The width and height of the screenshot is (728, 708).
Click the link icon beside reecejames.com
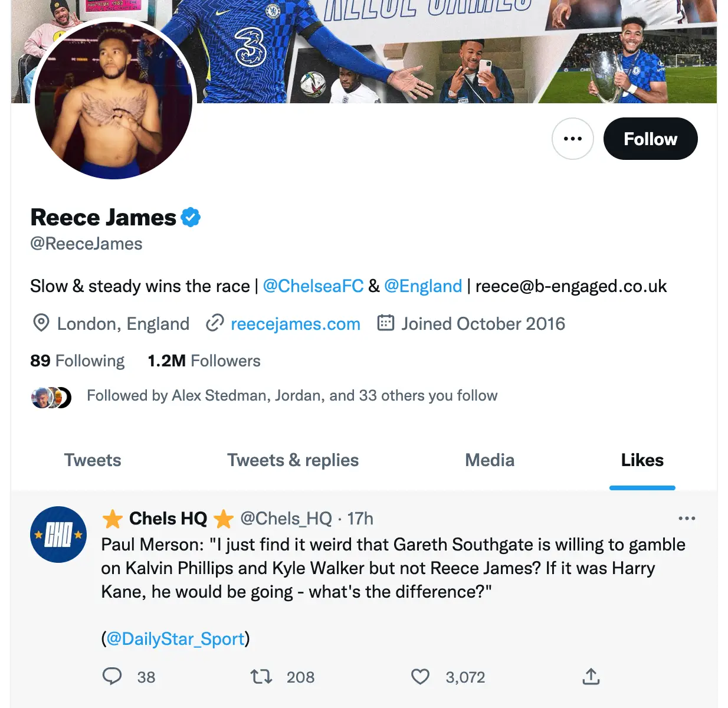coord(214,323)
